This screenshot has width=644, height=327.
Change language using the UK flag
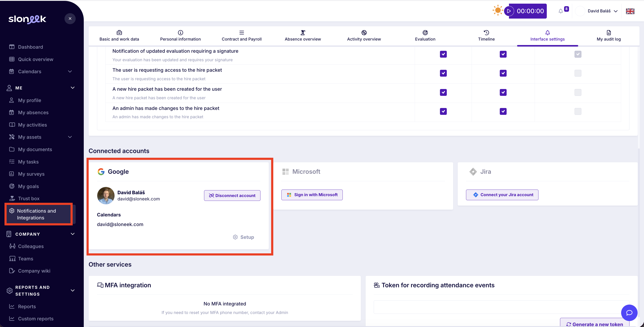630,11
